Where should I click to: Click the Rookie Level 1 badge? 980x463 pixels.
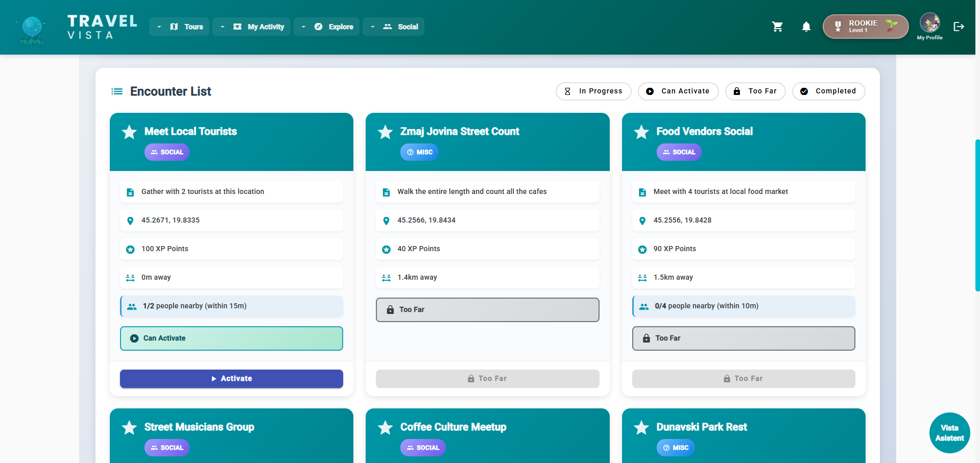tap(865, 27)
